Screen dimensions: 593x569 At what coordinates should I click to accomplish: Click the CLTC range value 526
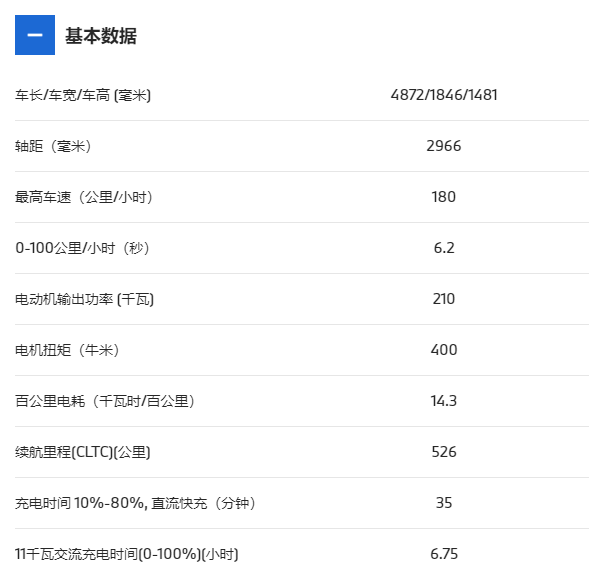pyautogui.click(x=444, y=452)
